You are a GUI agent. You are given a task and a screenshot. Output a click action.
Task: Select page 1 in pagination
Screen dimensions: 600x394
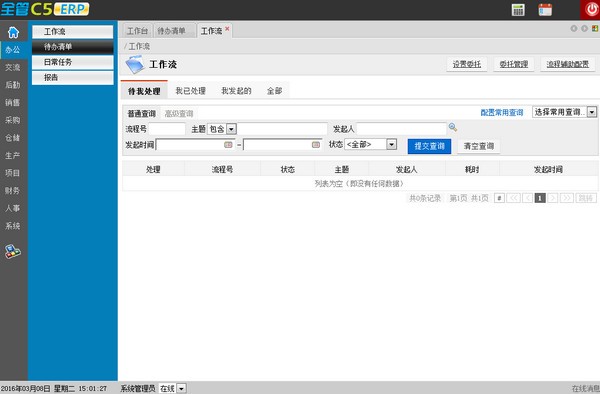(540, 198)
